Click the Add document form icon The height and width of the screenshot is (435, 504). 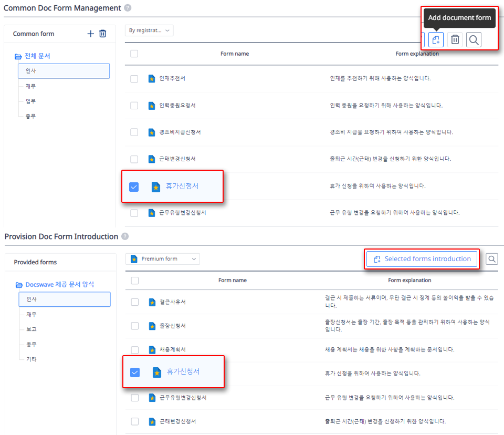point(436,39)
